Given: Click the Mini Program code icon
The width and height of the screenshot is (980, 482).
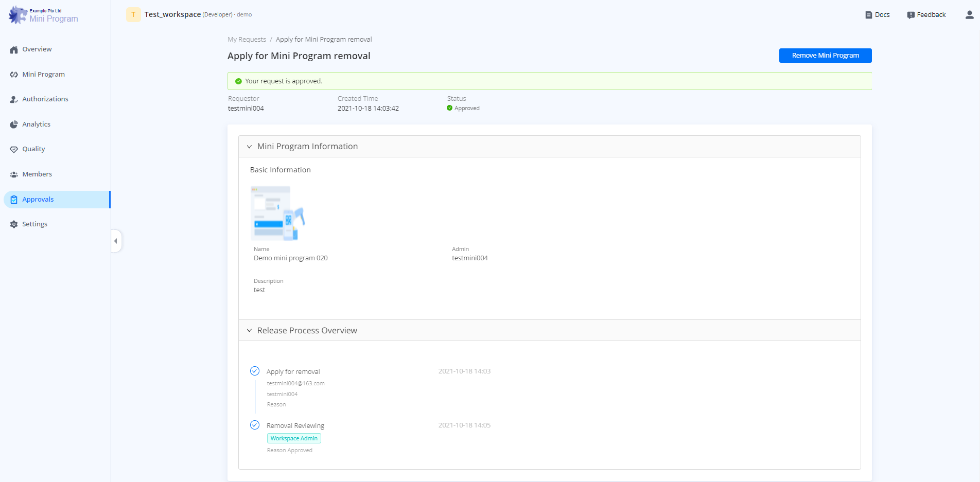Looking at the screenshot, I should pyautogui.click(x=14, y=75).
